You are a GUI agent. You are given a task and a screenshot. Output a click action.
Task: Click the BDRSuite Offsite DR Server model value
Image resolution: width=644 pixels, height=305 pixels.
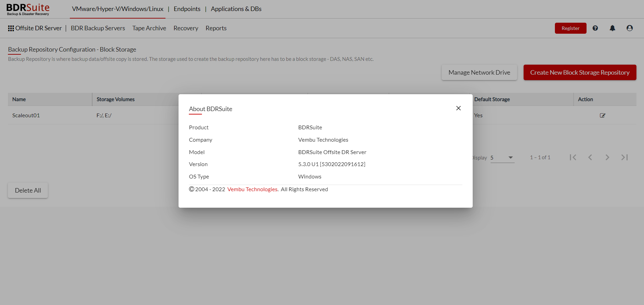pos(332,152)
